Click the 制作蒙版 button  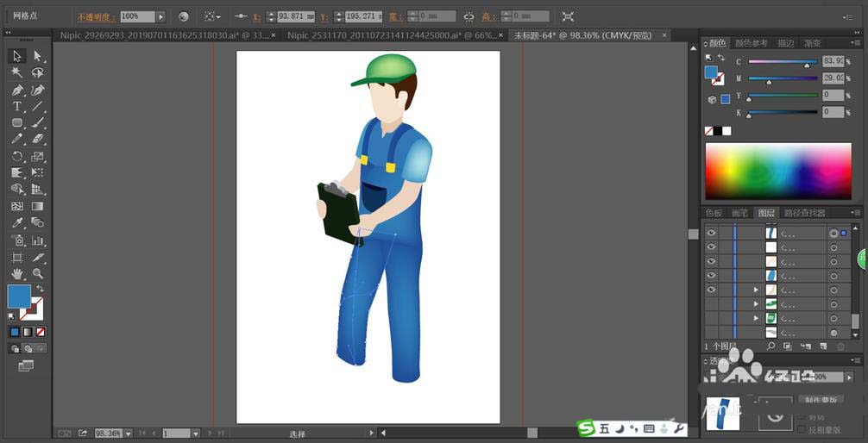click(821, 399)
